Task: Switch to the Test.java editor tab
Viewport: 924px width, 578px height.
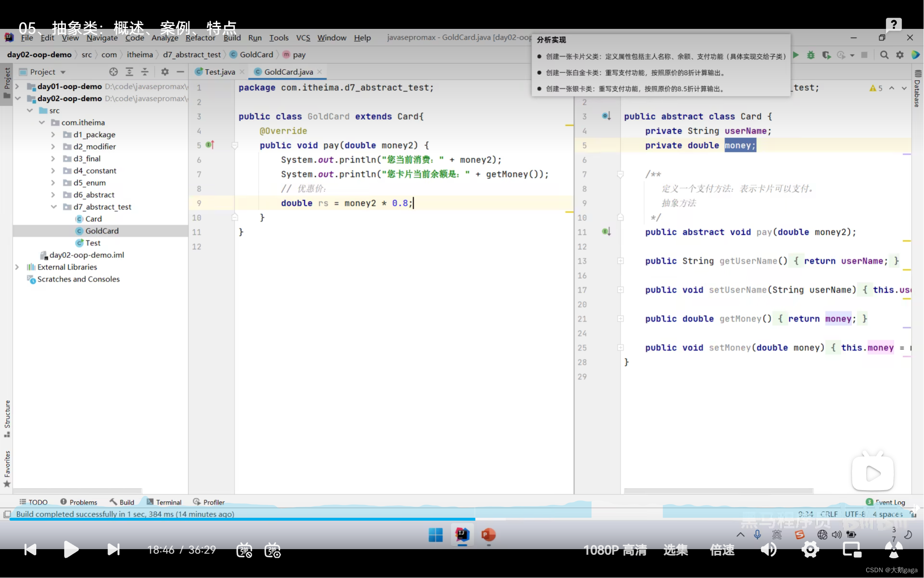Action: click(219, 72)
